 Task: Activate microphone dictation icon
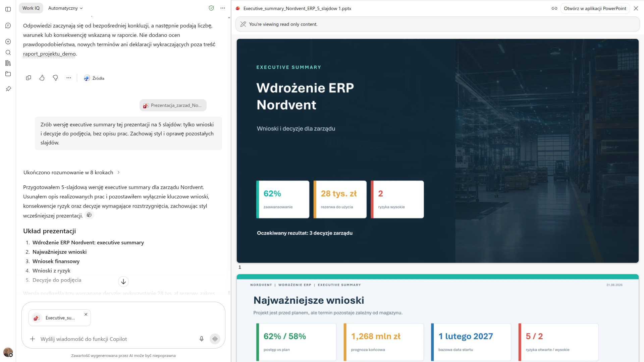[202, 339]
